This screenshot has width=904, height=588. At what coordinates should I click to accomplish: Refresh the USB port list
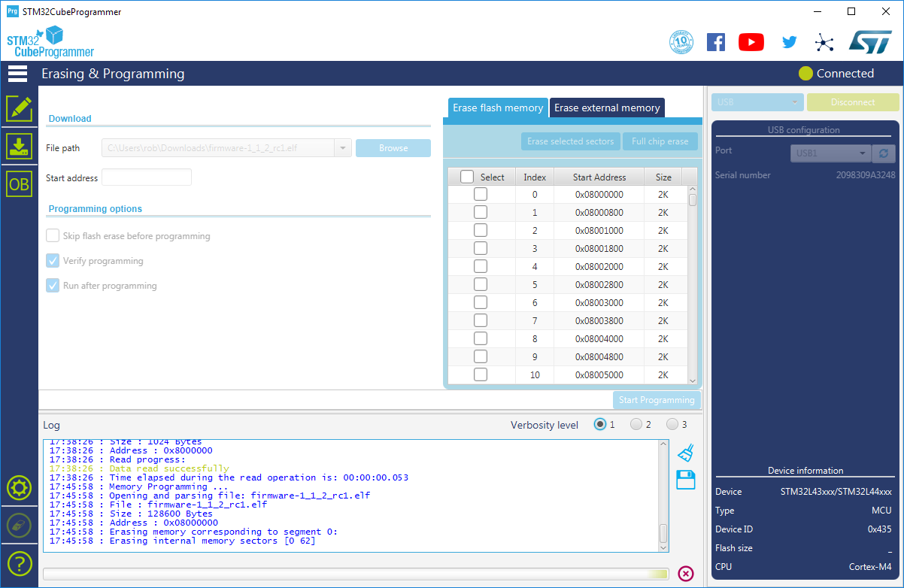coord(883,153)
